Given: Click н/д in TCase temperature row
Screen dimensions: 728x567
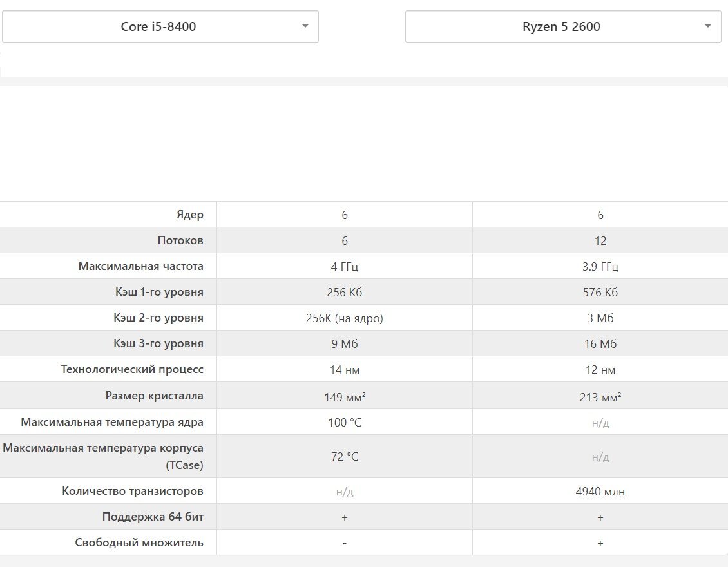Looking at the screenshot, I should 600,456.
